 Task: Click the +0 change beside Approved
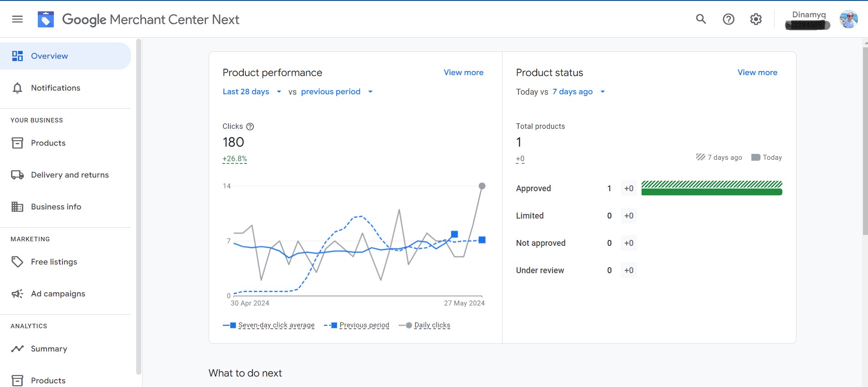[x=629, y=188]
